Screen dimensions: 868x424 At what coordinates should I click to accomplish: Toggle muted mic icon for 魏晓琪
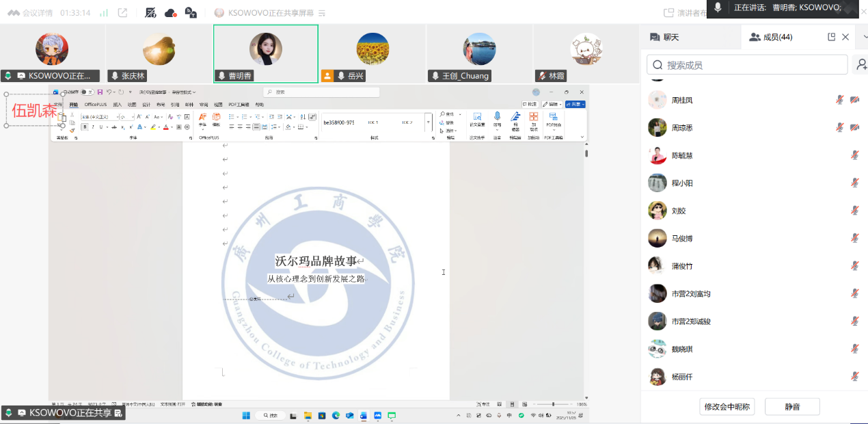point(854,349)
